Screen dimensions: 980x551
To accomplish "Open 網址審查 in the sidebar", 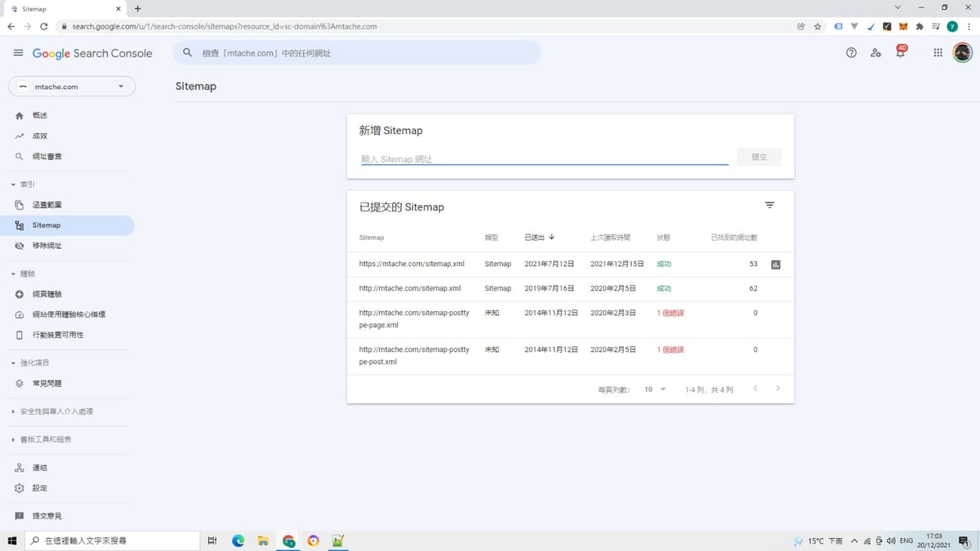I will click(x=47, y=156).
